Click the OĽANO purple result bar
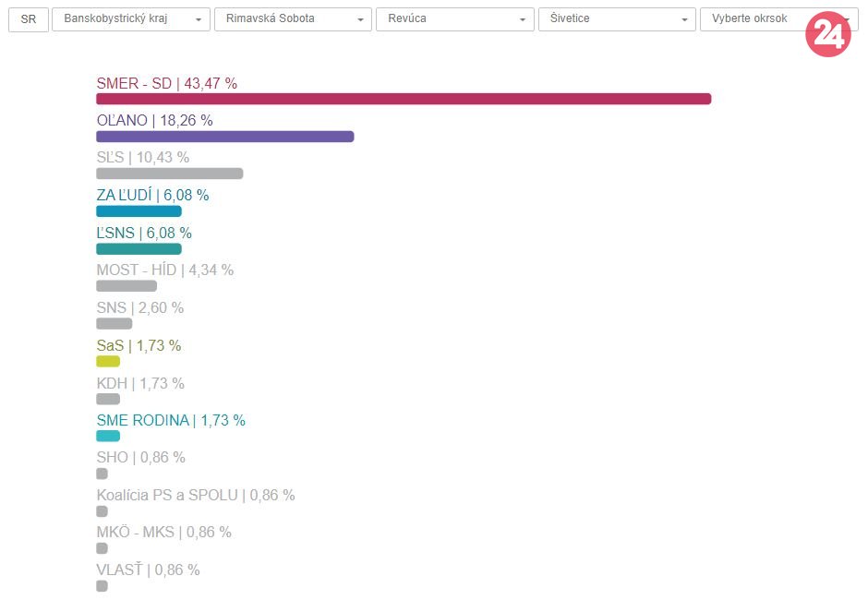The image size is (868, 600). [x=224, y=137]
